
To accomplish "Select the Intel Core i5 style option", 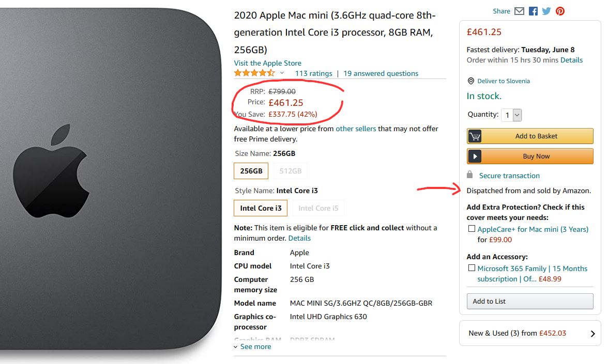I will click(318, 208).
